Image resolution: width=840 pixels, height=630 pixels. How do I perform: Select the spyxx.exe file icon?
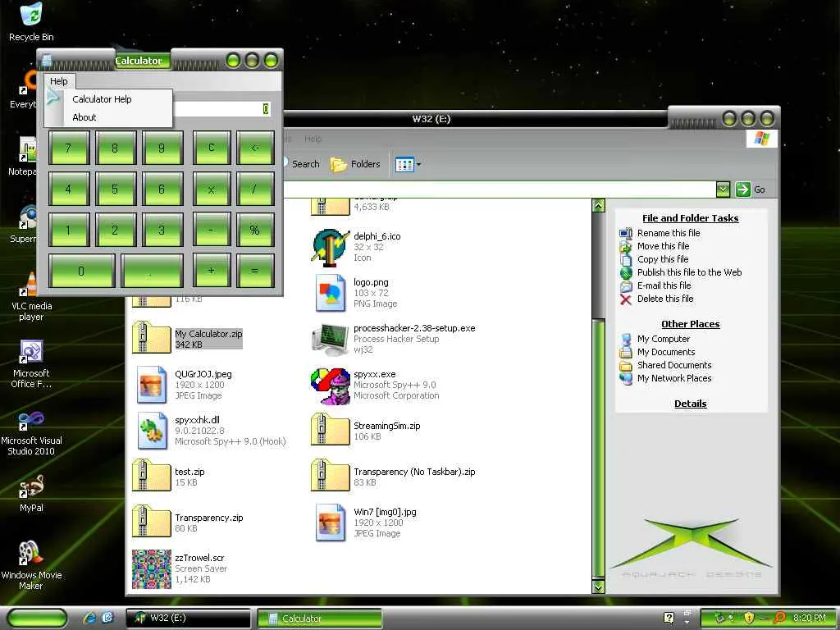[330, 386]
